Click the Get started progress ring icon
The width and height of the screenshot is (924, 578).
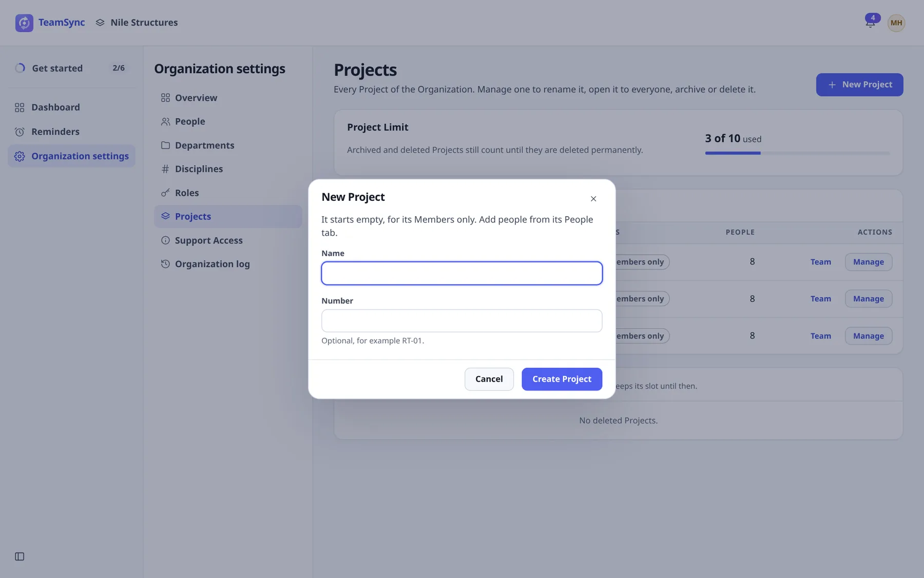pos(20,68)
